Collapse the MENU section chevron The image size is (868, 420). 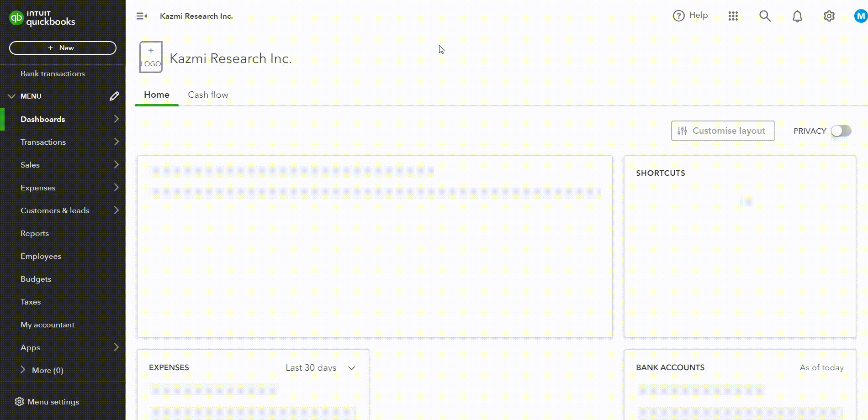[x=11, y=96]
